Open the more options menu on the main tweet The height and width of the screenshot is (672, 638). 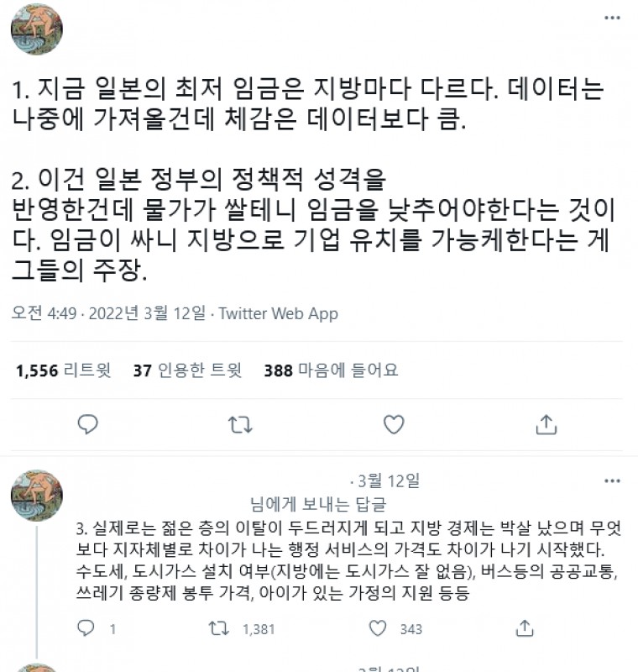point(613,18)
